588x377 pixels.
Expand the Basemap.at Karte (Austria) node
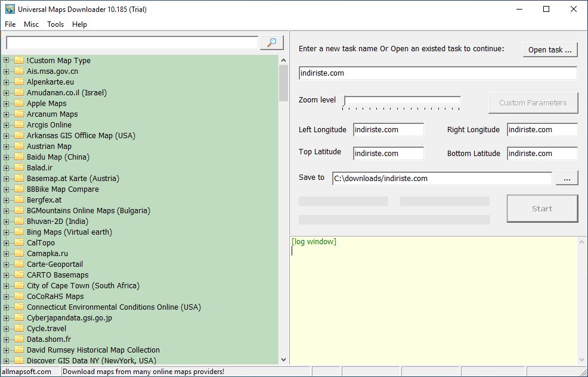click(x=6, y=179)
